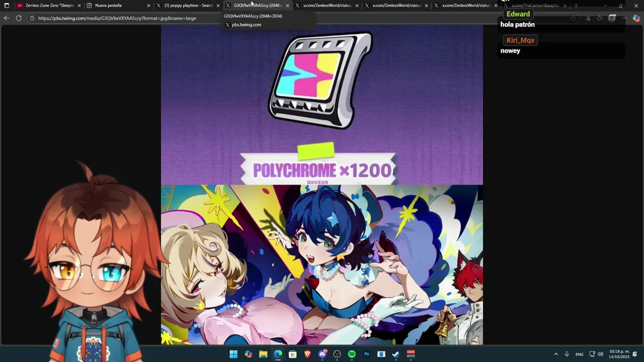Image resolution: width=644 pixels, height=362 pixels.
Task: Open the volume tray icon
Action: click(600, 354)
